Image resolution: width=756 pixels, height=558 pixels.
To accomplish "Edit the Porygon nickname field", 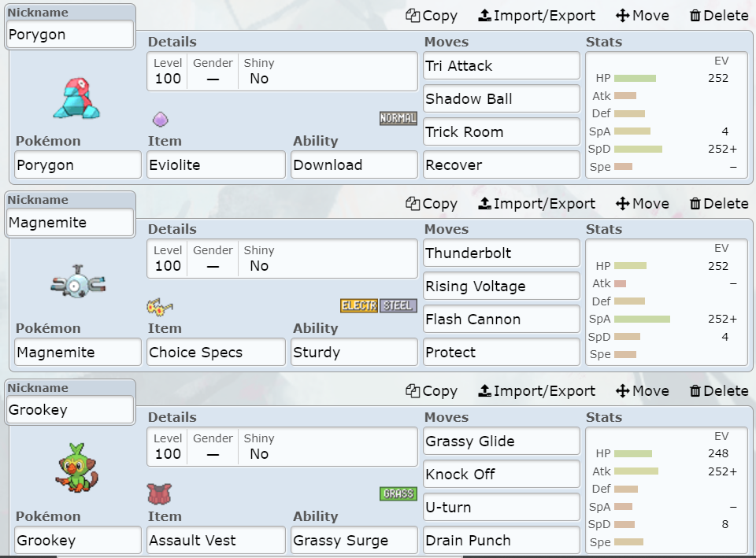I will point(70,35).
